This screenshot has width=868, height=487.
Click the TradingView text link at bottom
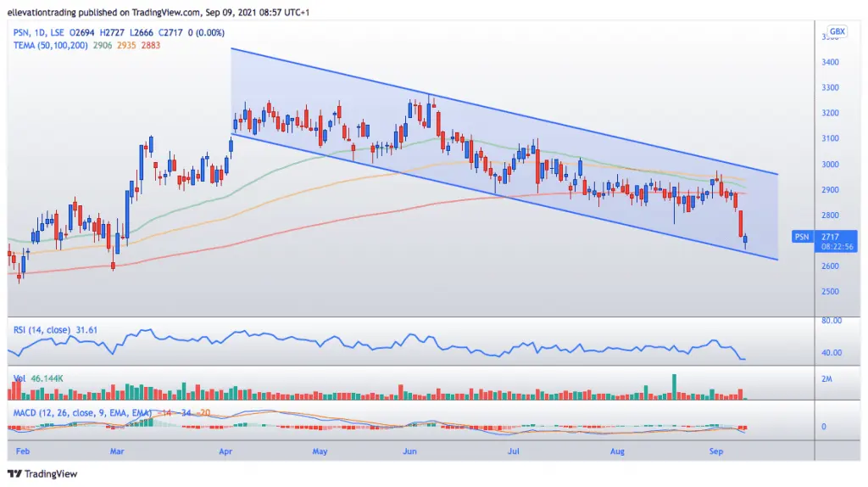[51, 473]
